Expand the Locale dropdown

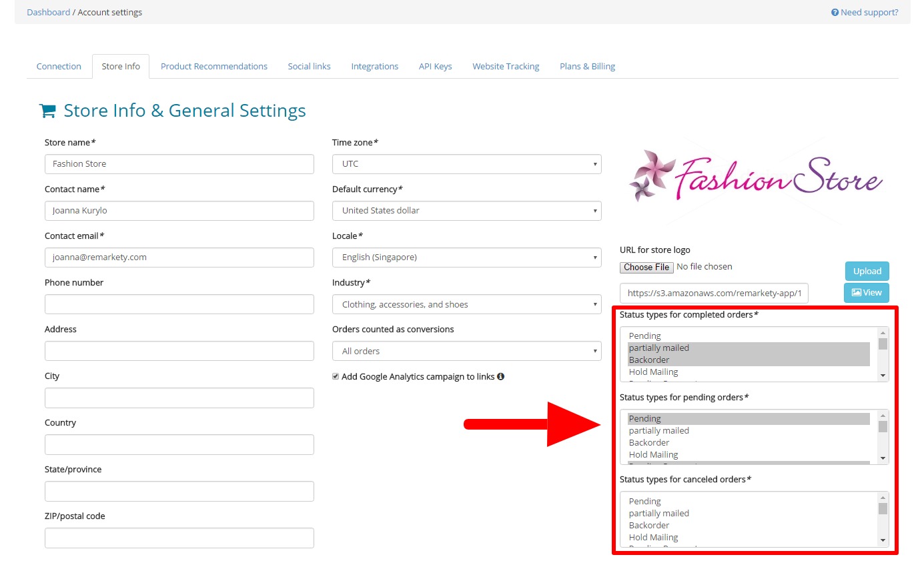pyautogui.click(x=466, y=257)
